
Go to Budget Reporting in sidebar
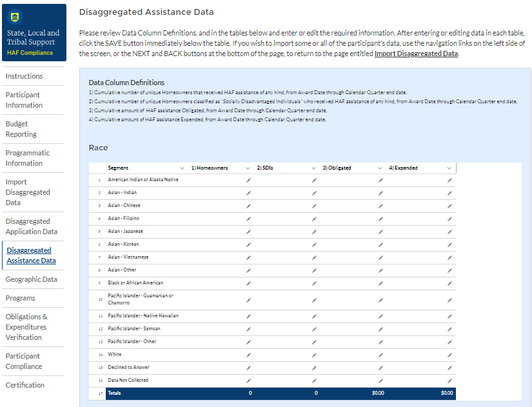(21, 129)
